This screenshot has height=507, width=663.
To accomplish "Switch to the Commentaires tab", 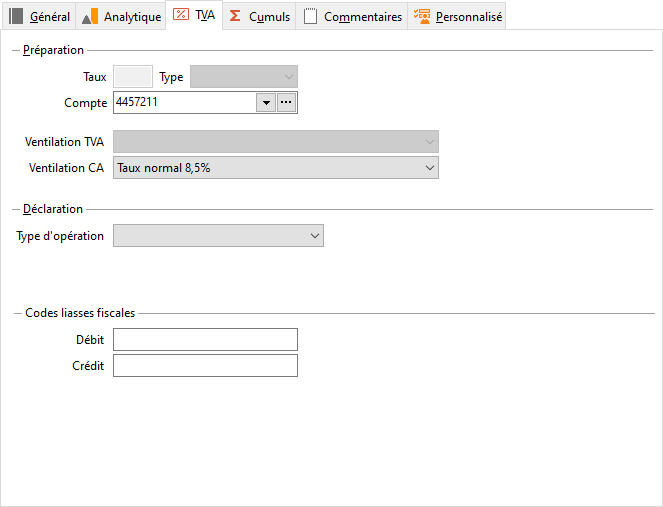I will [x=352, y=16].
